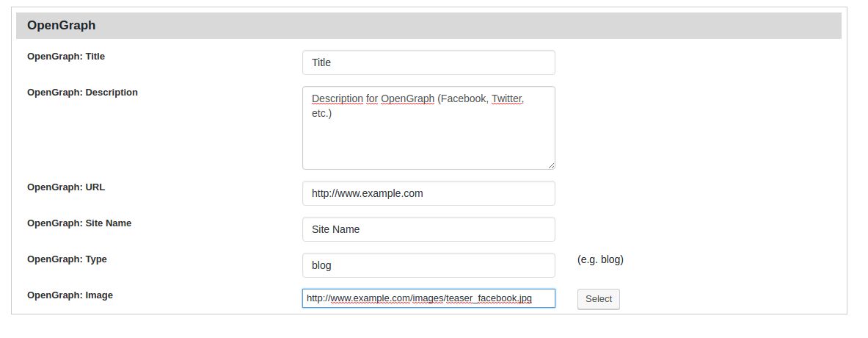Click the 'OpenGraph: Image' label
The height and width of the screenshot is (338, 868).
click(x=70, y=295)
